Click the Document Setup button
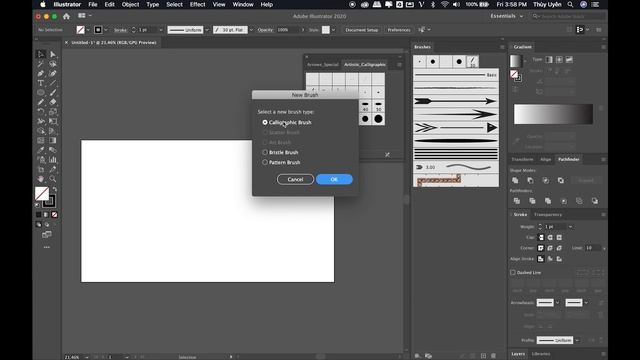640x360 pixels. (x=361, y=30)
